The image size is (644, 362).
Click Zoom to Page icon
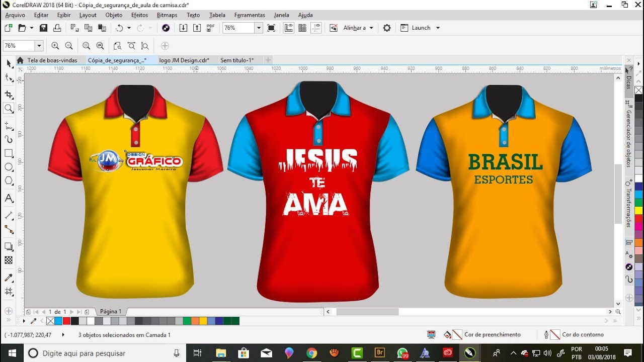pos(117,46)
